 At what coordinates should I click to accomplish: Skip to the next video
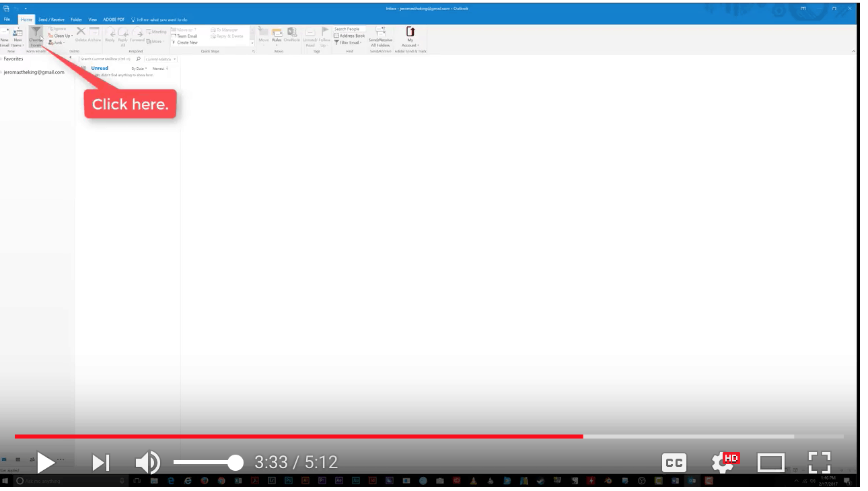pos(100,462)
